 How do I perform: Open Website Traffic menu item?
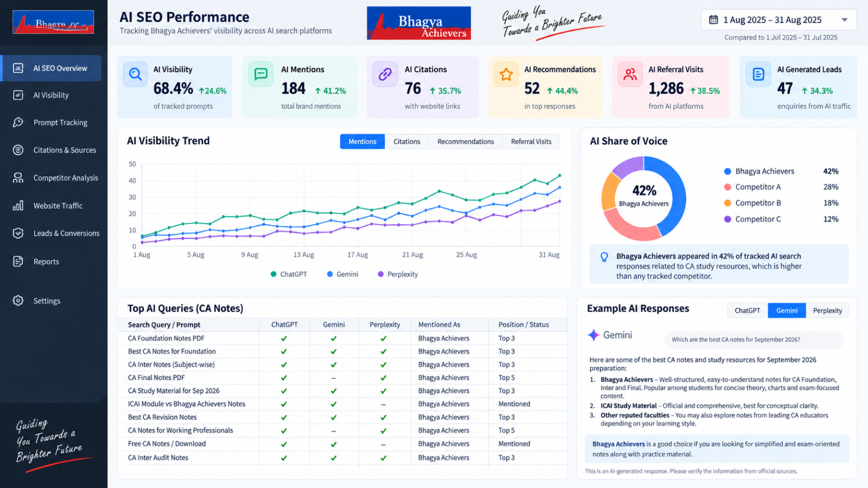click(58, 206)
